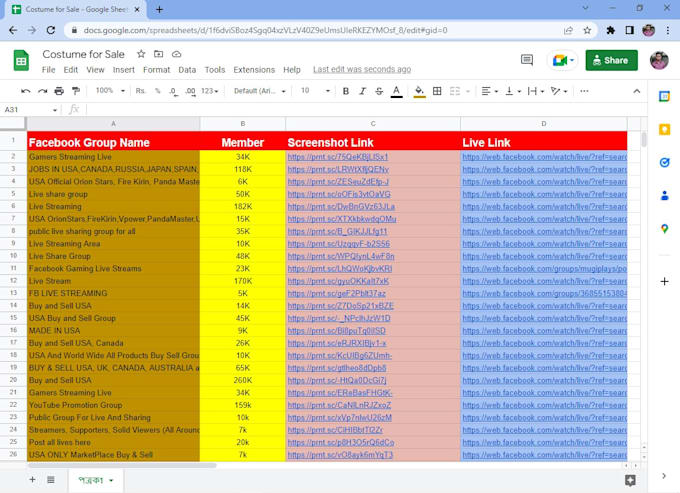Open the Format menu
The width and height of the screenshot is (680, 493).
pos(157,69)
